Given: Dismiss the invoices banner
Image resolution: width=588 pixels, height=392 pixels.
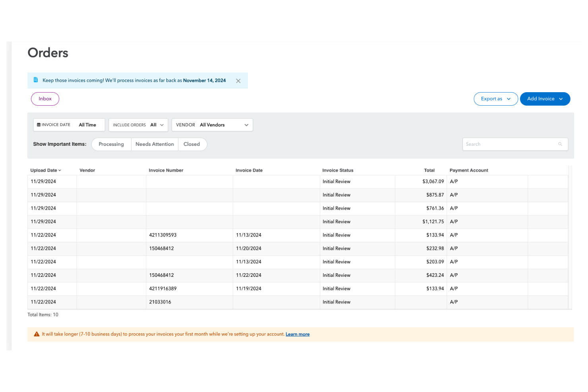Looking at the screenshot, I should (x=238, y=80).
